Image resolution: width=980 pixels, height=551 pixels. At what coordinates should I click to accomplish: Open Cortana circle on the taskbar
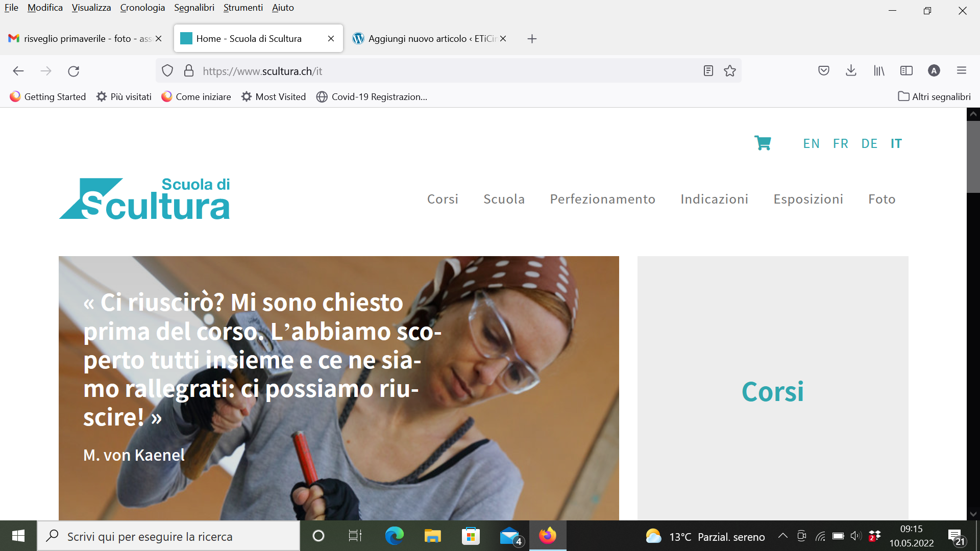318,536
